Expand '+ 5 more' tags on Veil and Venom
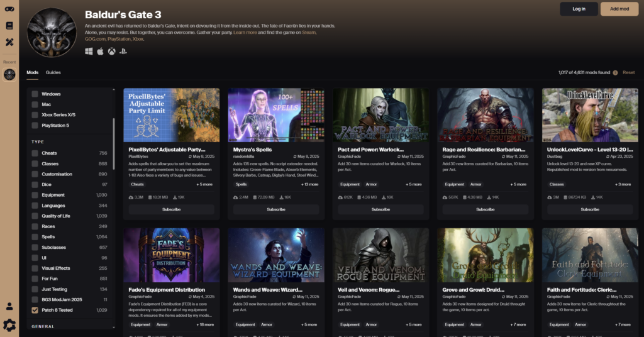Screen dimensions: 644x337 pyautogui.click(x=414, y=324)
